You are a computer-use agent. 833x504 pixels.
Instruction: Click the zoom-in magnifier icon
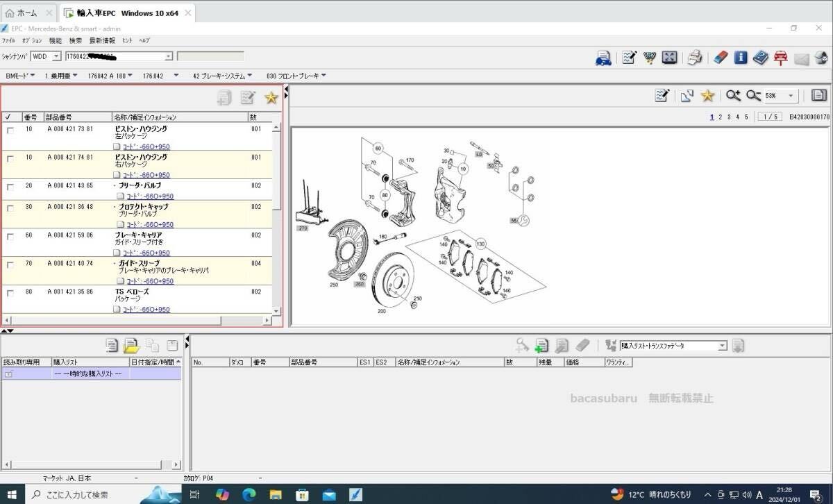tap(732, 94)
